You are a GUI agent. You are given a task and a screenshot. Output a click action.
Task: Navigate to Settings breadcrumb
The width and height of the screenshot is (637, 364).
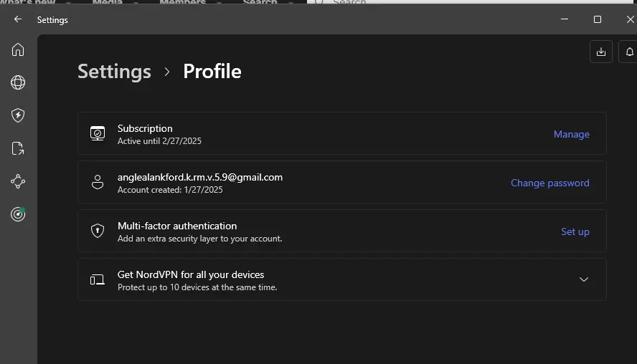(114, 72)
